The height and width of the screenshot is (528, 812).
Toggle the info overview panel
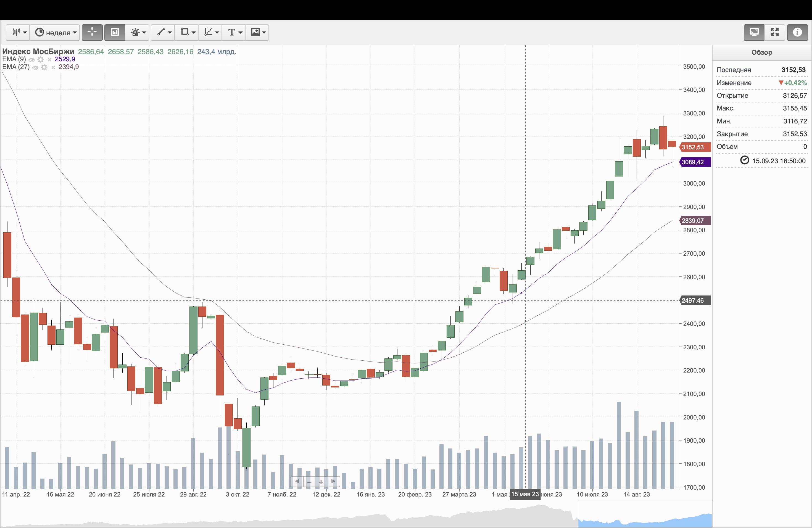click(797, 32)
